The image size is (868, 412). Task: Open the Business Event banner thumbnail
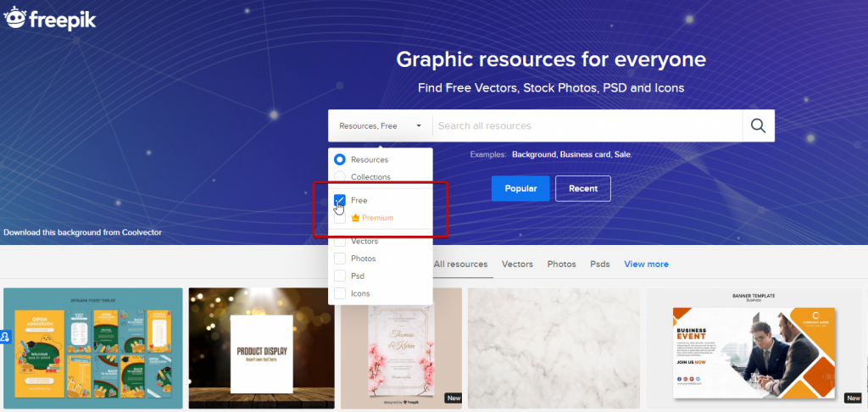click(x=754, y=348)
